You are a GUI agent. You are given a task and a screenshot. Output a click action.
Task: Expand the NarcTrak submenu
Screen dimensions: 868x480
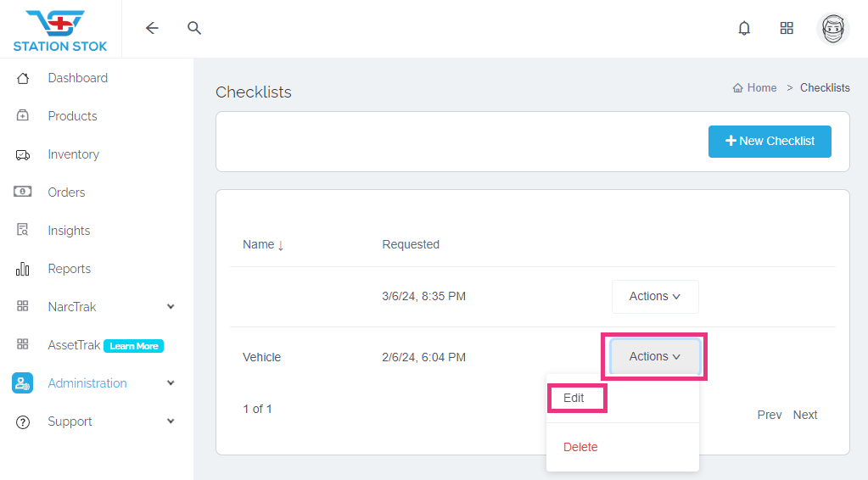171,307
